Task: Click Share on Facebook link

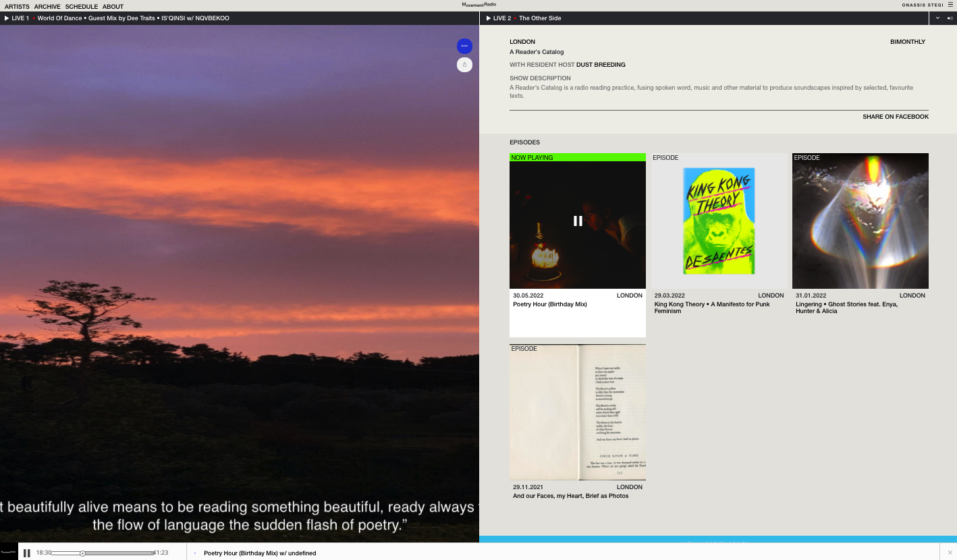Action: (x=895, y=117)
